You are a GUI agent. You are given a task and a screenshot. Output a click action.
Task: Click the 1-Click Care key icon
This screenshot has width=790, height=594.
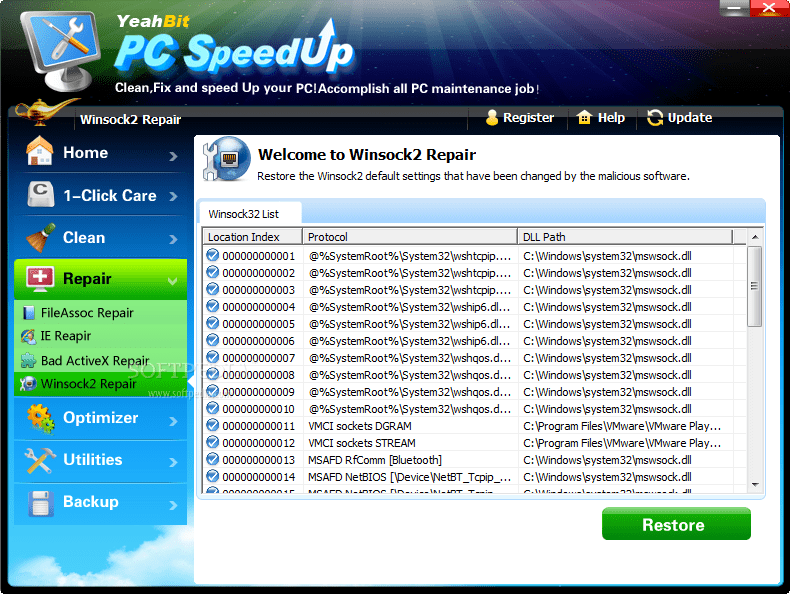[40, 194]
